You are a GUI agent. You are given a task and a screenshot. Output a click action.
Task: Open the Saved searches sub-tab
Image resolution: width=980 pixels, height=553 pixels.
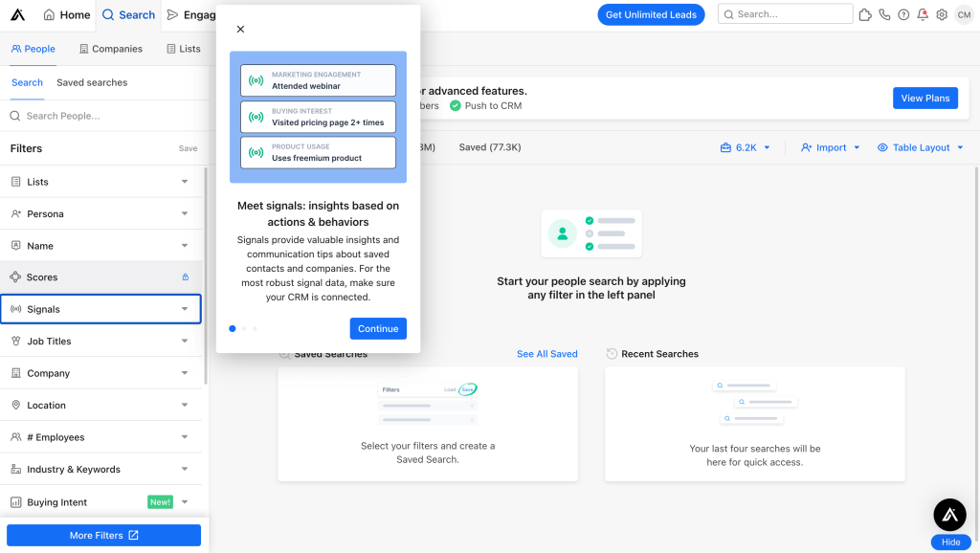pos(92,82)
